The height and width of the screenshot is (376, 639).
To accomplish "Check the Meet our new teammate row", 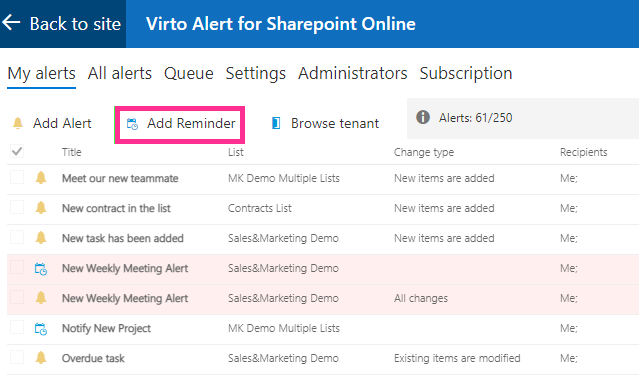I will (x=17, y=177).
